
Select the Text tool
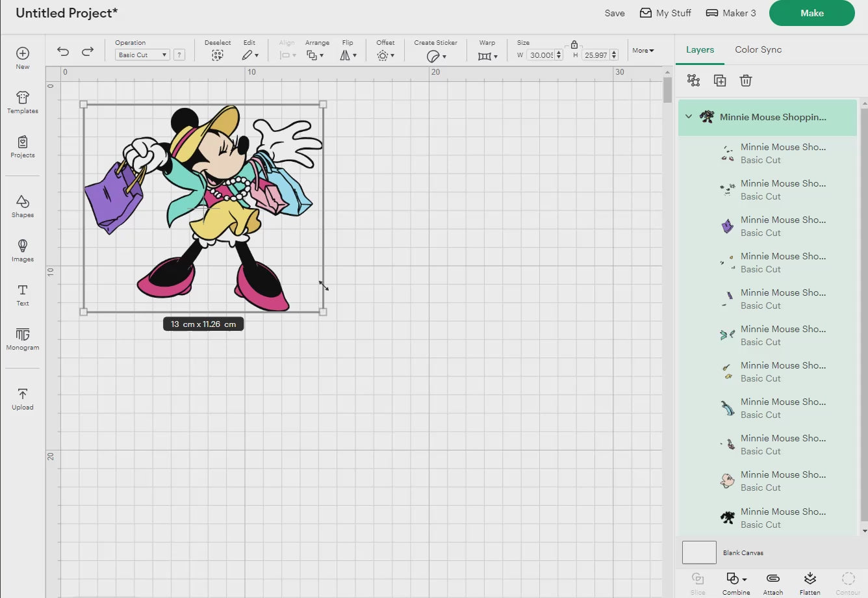click(23, 294)
